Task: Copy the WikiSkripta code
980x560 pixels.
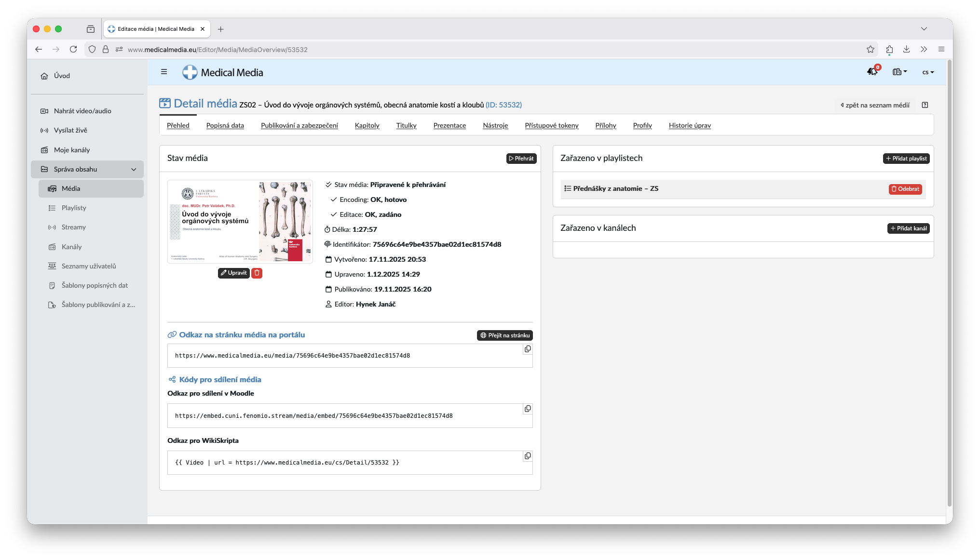Action: tap(528, 456)
